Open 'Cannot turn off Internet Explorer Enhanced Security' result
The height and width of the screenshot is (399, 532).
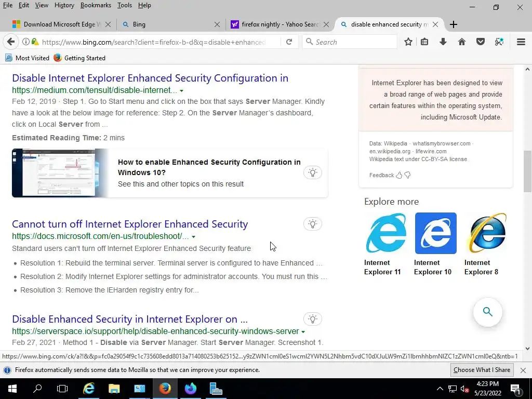tap(130, 224)
